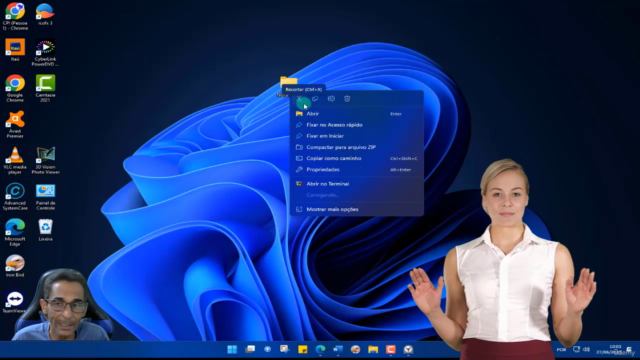Click the Delete trash icon in context menu
Viewport: 640px width, 360px height.
[347, 99]
